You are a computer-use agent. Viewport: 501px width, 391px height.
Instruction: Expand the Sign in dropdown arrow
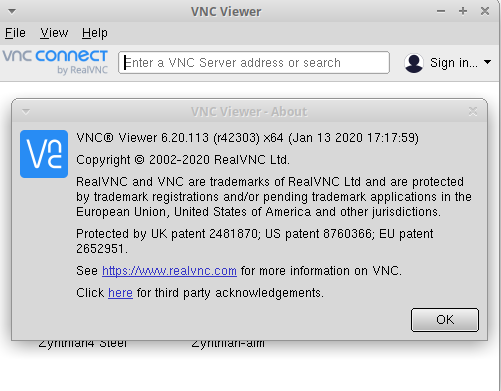[487, 62]
